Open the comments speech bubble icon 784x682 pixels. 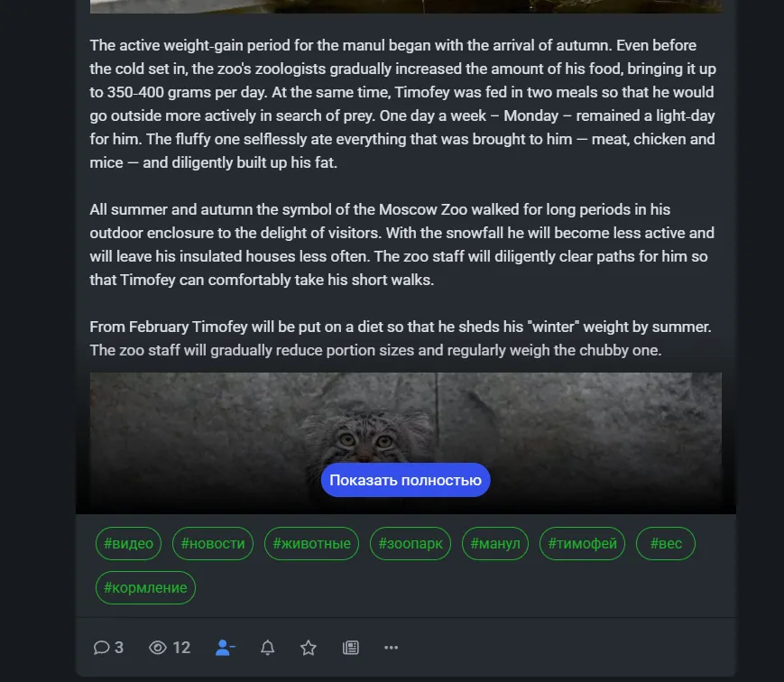pyautogui.click(x=102, y=648)
